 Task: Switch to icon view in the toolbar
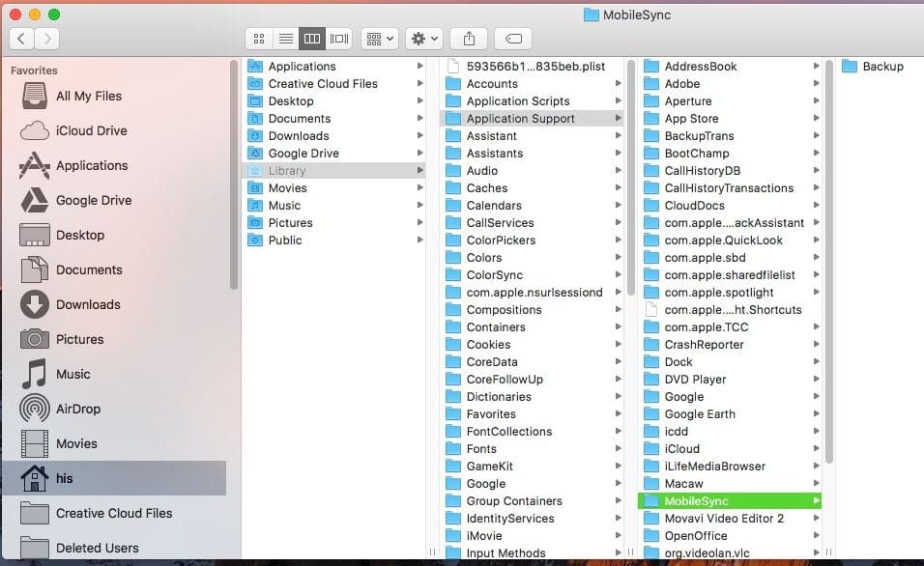[259, 39]
